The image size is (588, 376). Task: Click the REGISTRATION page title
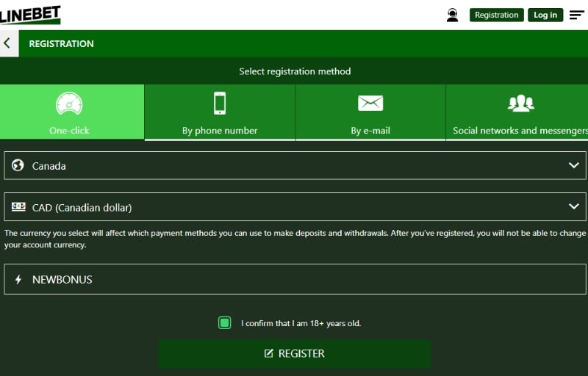(x=62, y=43)
